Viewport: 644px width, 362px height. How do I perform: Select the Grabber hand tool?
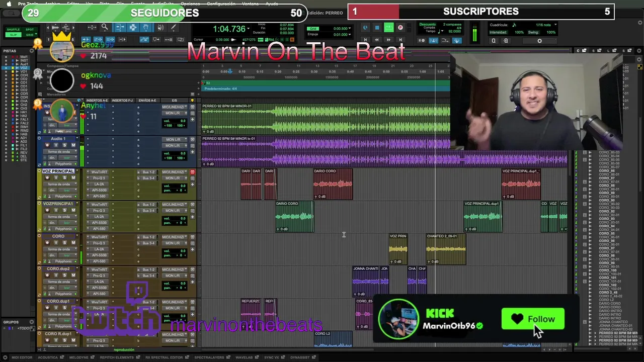(146, 27)
